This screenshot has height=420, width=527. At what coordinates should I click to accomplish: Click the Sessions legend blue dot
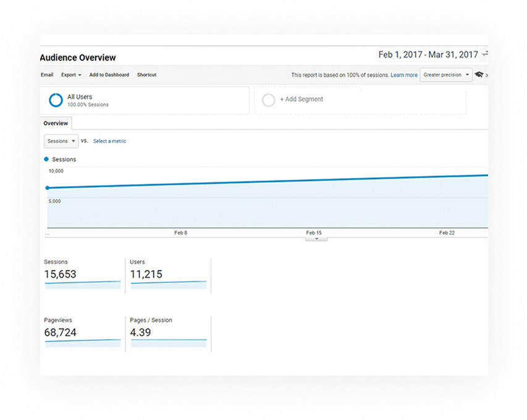[x=46, y=159]
